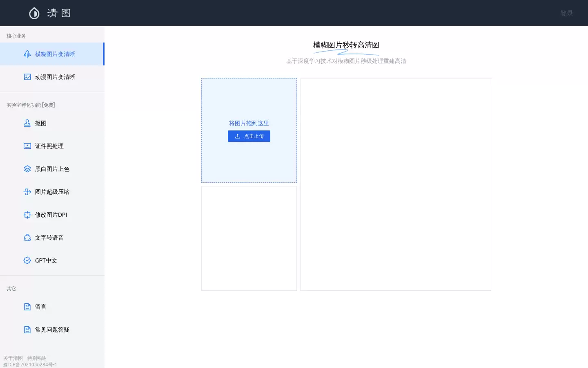Click the GPT中文 badge icon
Image resolution: width=588 pixels, height=368 pixels.
click(x=27, y=260)
